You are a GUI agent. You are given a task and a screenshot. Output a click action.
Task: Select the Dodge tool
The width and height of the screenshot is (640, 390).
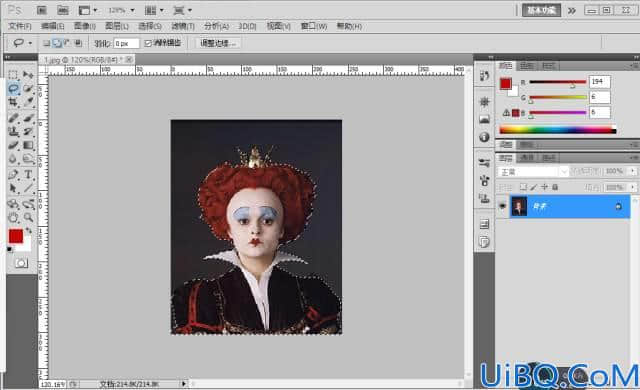coord(28,159)
